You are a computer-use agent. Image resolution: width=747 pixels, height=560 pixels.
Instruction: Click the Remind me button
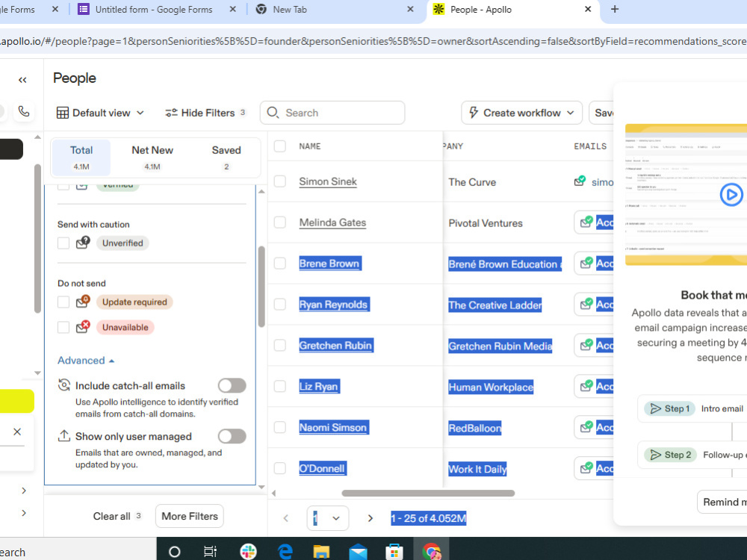722,502
